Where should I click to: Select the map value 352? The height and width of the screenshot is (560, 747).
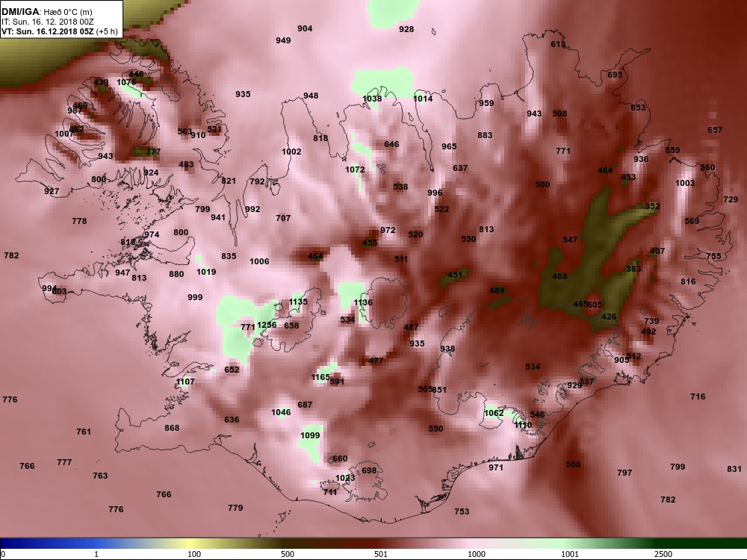(652, 206)
